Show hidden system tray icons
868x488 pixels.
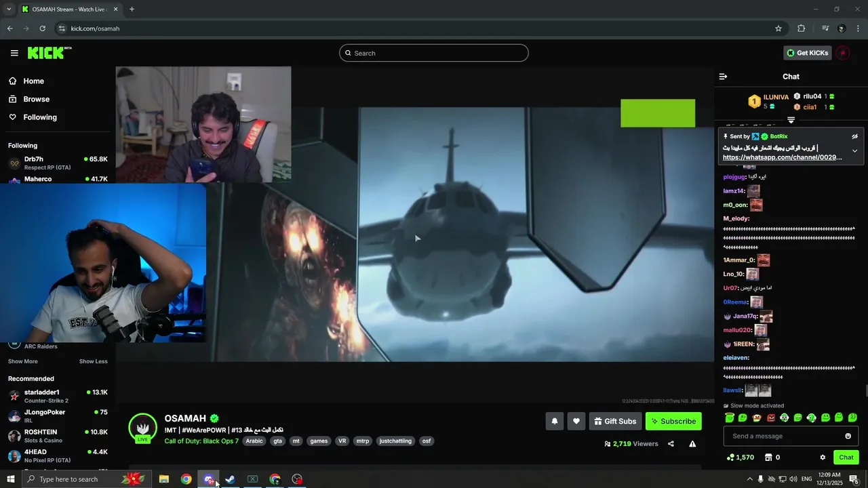click(749, 479)
